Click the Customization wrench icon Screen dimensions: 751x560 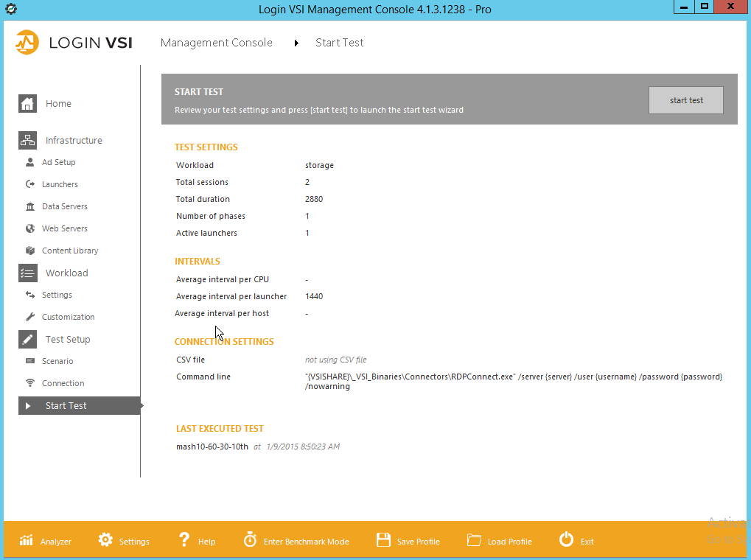29,317
